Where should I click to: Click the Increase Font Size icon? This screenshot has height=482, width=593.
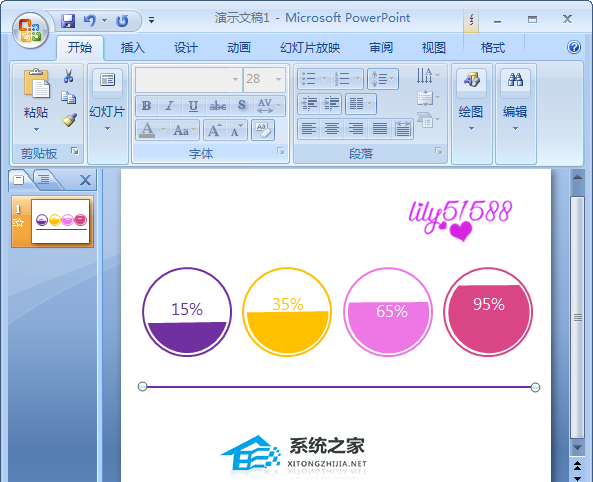[214, 130]
